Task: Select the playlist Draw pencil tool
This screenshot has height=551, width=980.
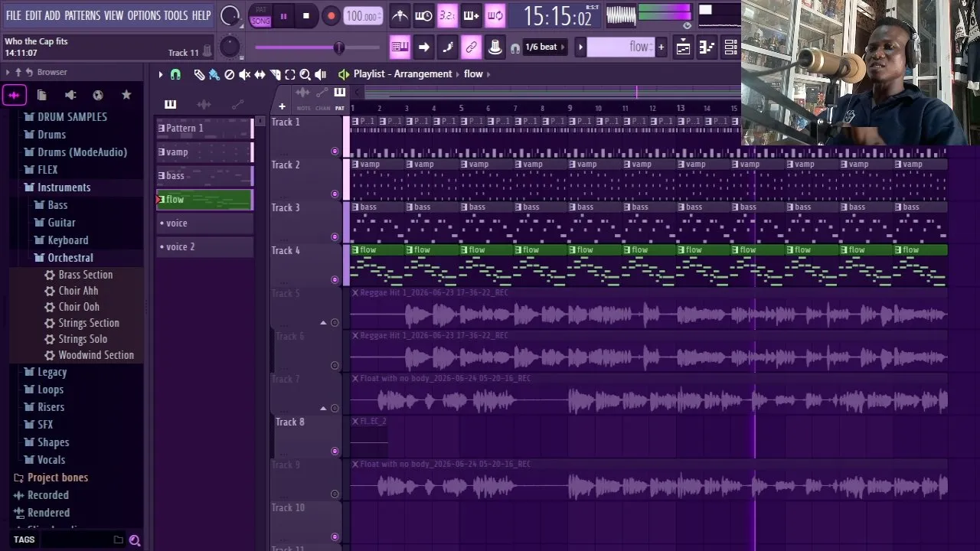Action: tap(199, 74)
